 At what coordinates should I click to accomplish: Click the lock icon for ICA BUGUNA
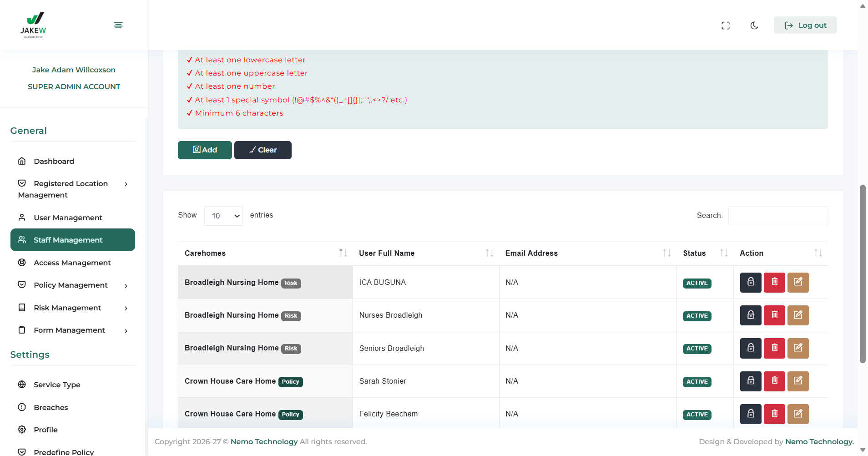[x=750, y=282]
